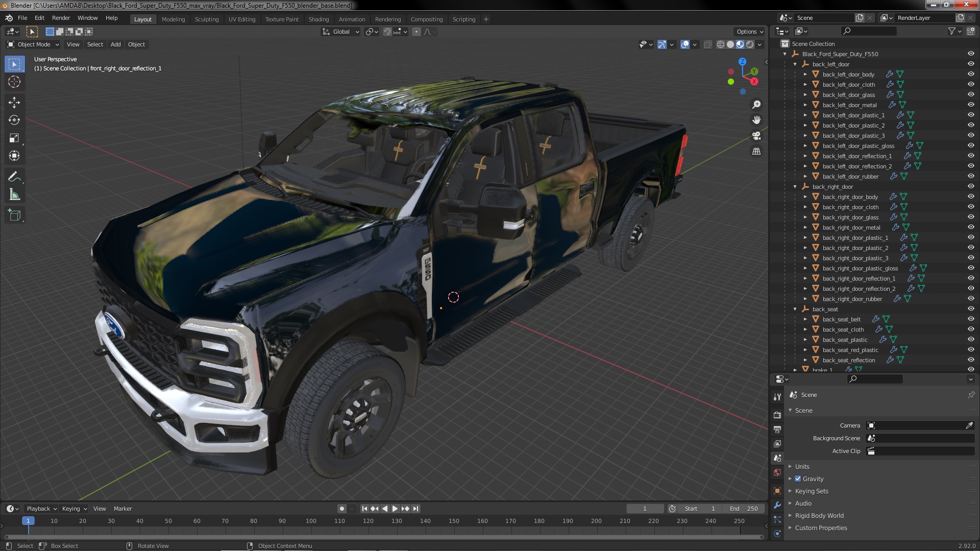Switch to the UV Editing workspace tab
Viewport: 980px width, 551px height.
click(x=242, y=19)
